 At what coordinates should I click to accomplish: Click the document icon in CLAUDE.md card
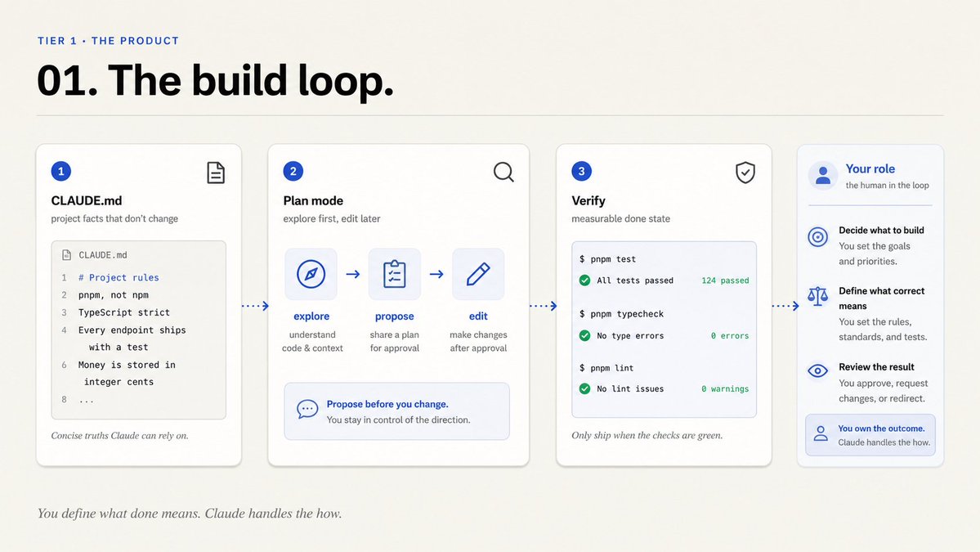coord(216,173)
